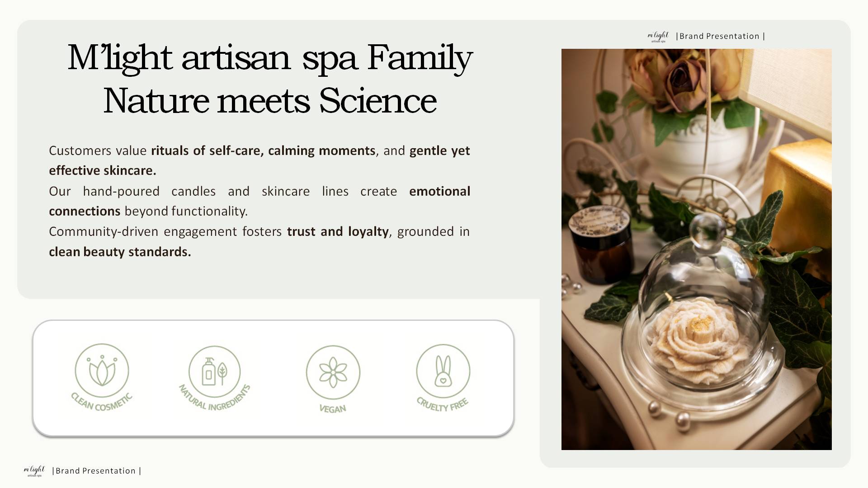Click the bold 'rituals of self-care' phrase
Image resolution: width=868 pixels, height=488 pixels.
click(207, 150)
